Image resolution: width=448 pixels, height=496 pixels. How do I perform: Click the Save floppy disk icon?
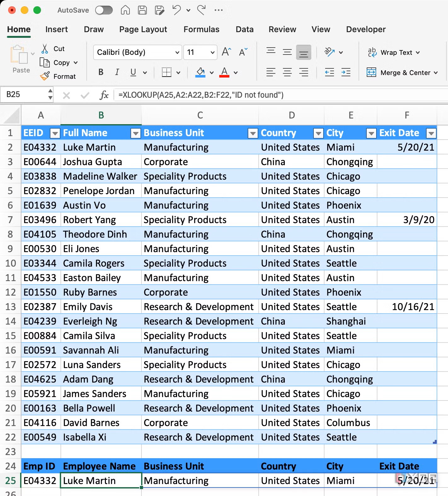pos(142,10)
